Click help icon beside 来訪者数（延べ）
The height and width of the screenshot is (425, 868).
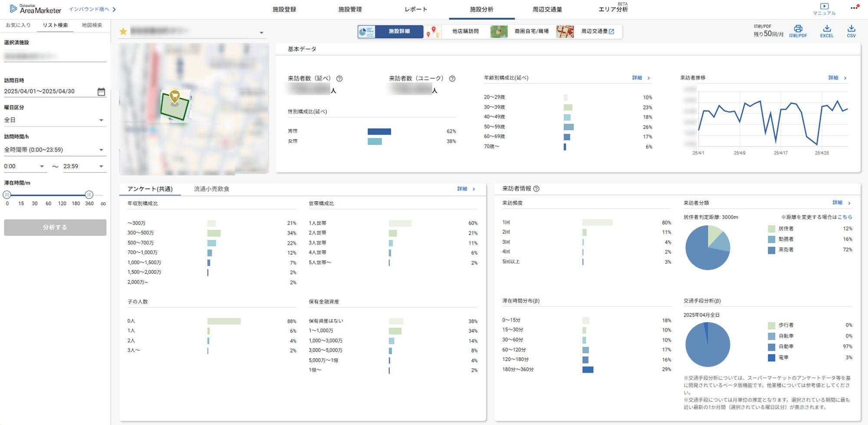pos(339,79)
